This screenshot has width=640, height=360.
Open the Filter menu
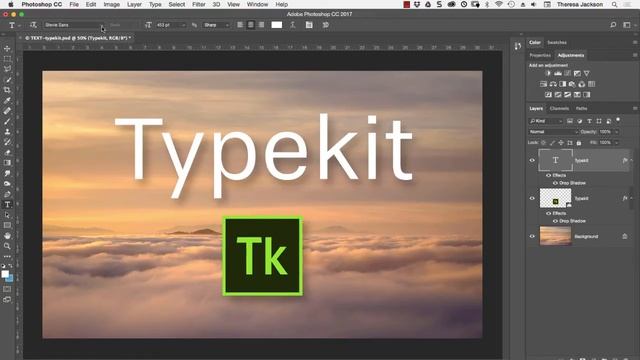pyautogui.click(x=199, y=4)
